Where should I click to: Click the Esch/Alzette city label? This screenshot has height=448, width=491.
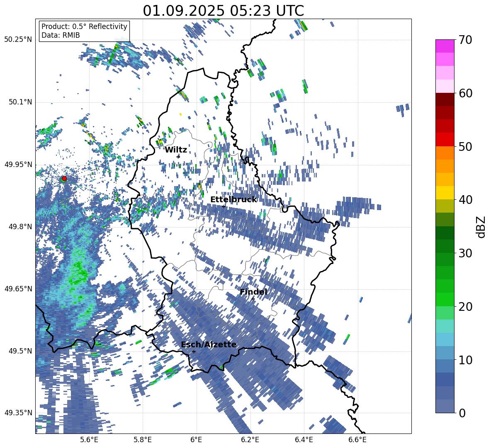point(209,345)
